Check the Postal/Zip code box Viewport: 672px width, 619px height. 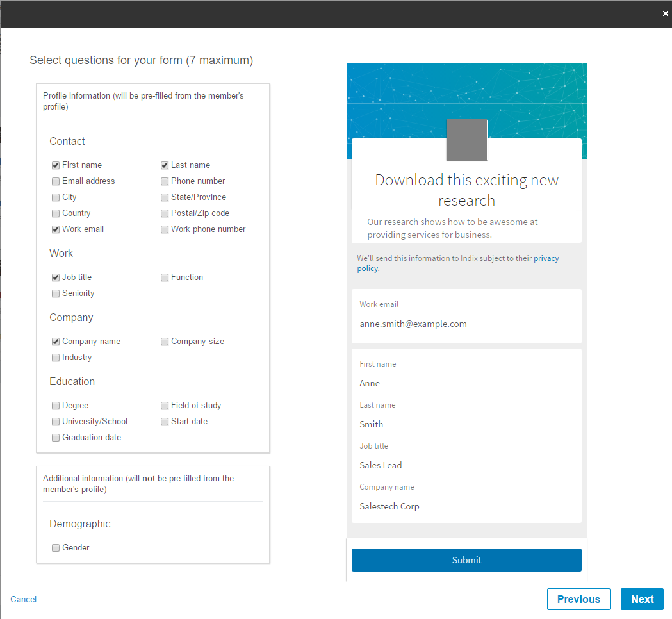pos(165,213)
